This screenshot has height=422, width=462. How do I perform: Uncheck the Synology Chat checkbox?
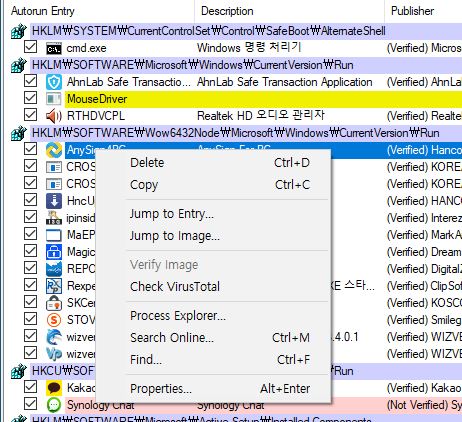(x=31, y=404)
